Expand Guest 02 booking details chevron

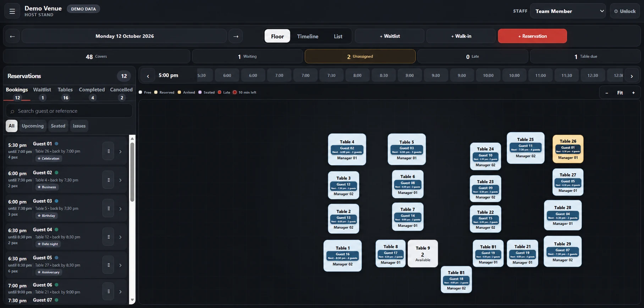pos(120,180)
